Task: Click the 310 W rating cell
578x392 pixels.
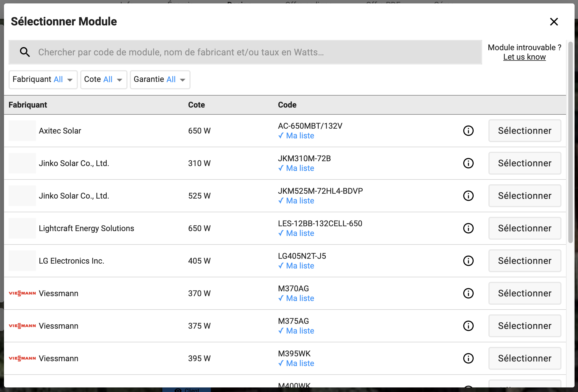Action: 199,163
